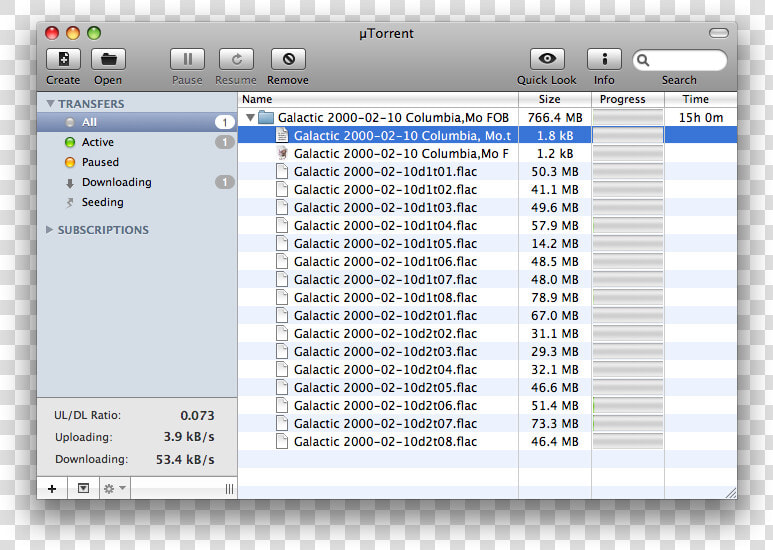The width and height of the screenshot is (773, 550).
Task: Collapse the TRANSFERS section
Action: (50, 103)
